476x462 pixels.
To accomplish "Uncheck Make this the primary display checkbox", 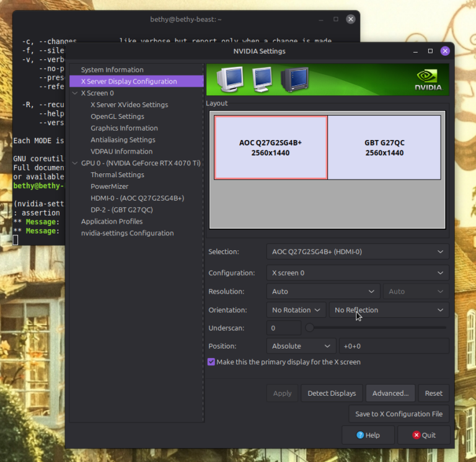I will (x=211, y=362).
